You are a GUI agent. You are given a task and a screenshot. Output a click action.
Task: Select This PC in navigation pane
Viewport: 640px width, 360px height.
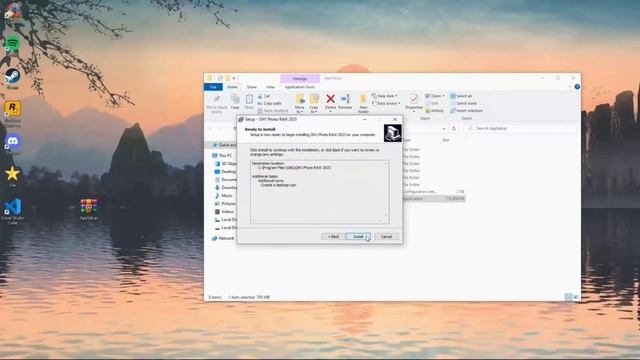(222, 156)
